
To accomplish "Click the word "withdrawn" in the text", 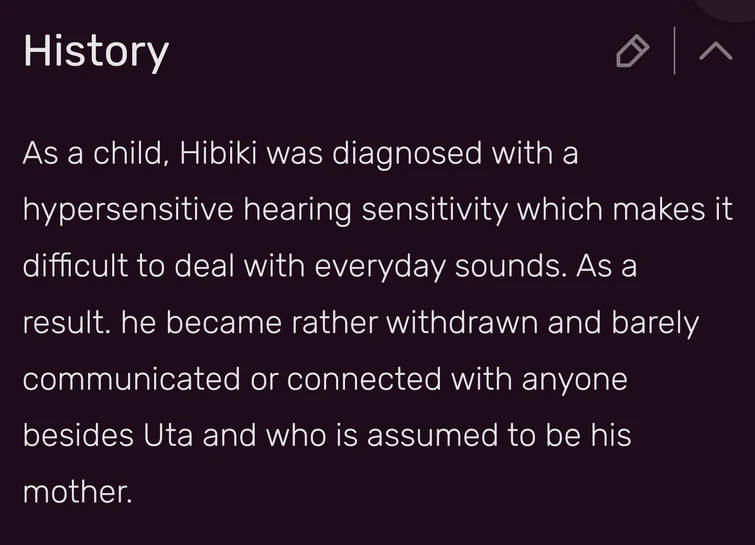I will pos(462,324).
